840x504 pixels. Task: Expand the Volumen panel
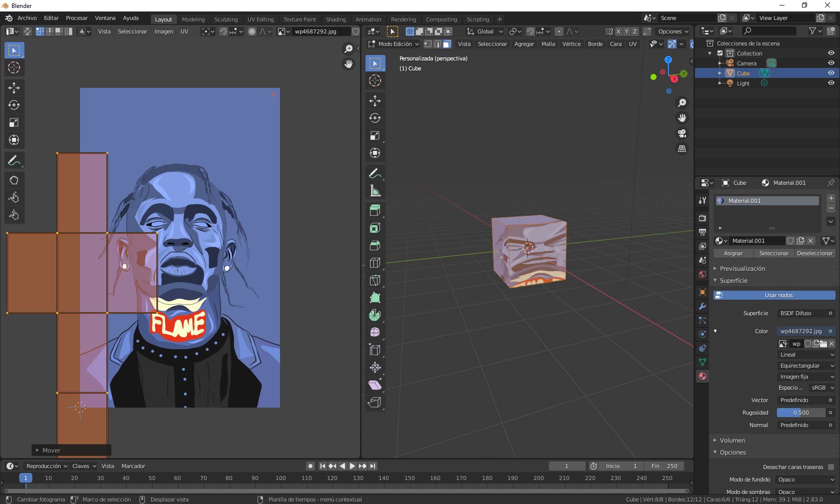(x=732, y=440)
